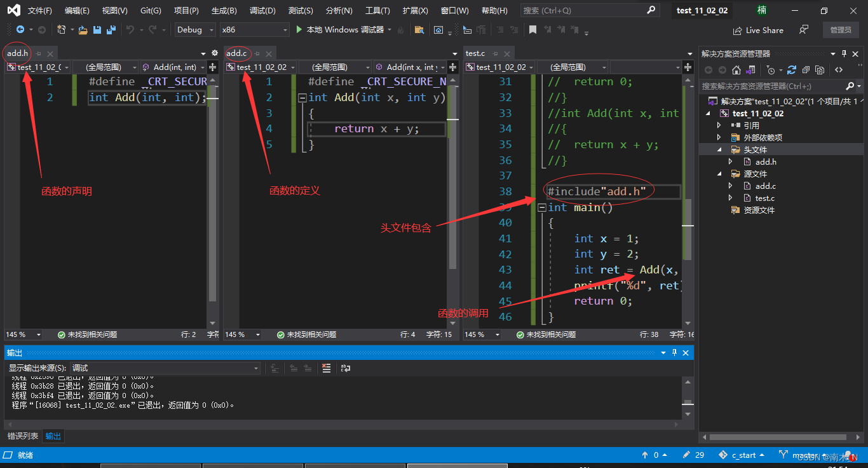Collapse the 头文件 folder node
The image size is (868, 468).
(719, 149)
